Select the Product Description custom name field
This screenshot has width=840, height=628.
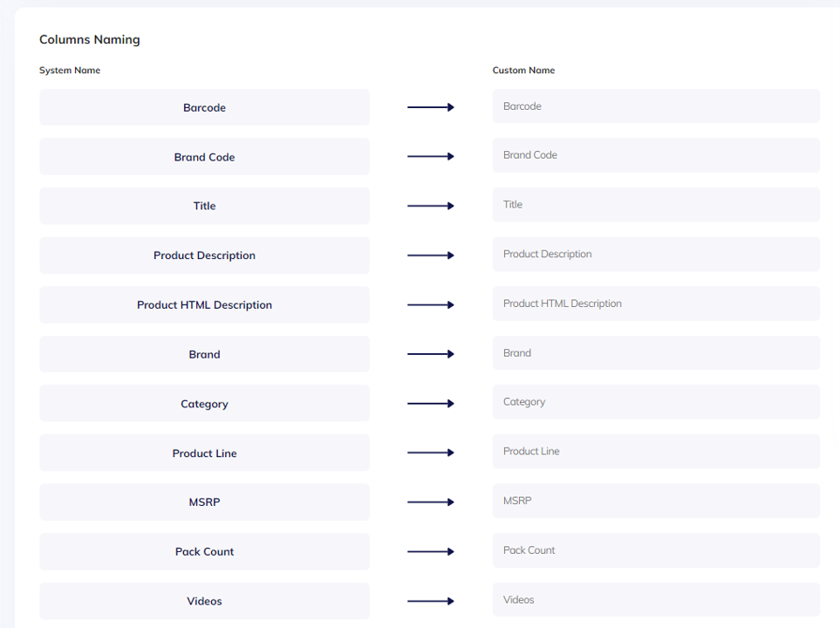pyautogui.click(x=655, y=255)
